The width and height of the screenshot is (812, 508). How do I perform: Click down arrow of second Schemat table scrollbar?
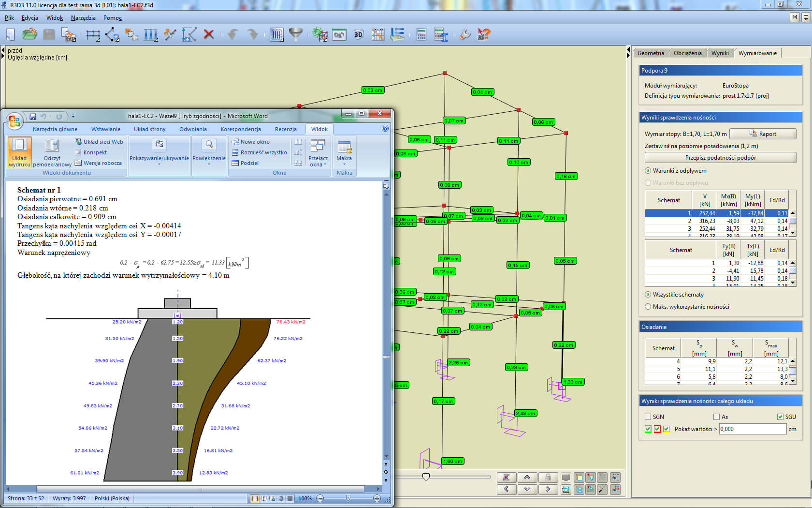point(793,282)
